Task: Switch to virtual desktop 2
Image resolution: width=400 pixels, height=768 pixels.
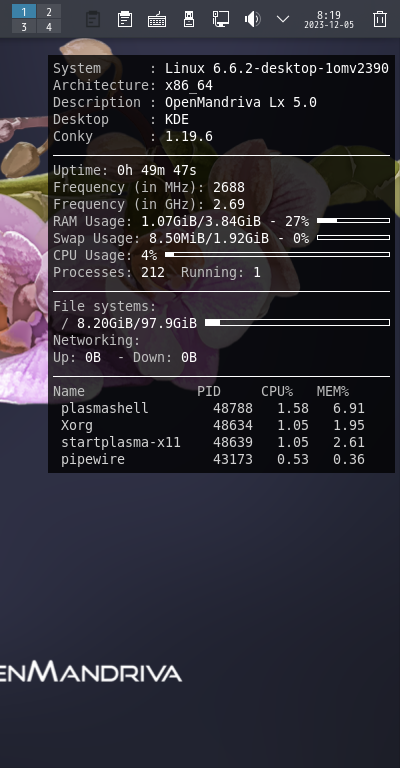Action: point(49,11)
